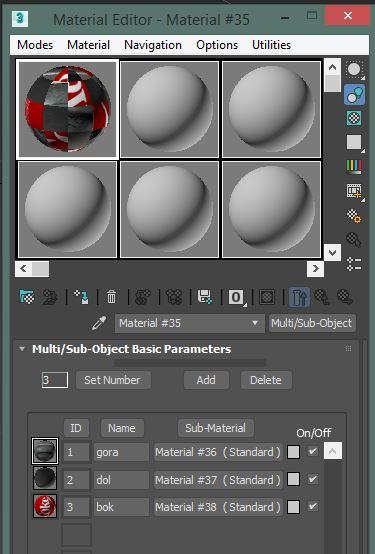Click Assign Material to Selection icon
375x554 pixels.
[81, 297]
